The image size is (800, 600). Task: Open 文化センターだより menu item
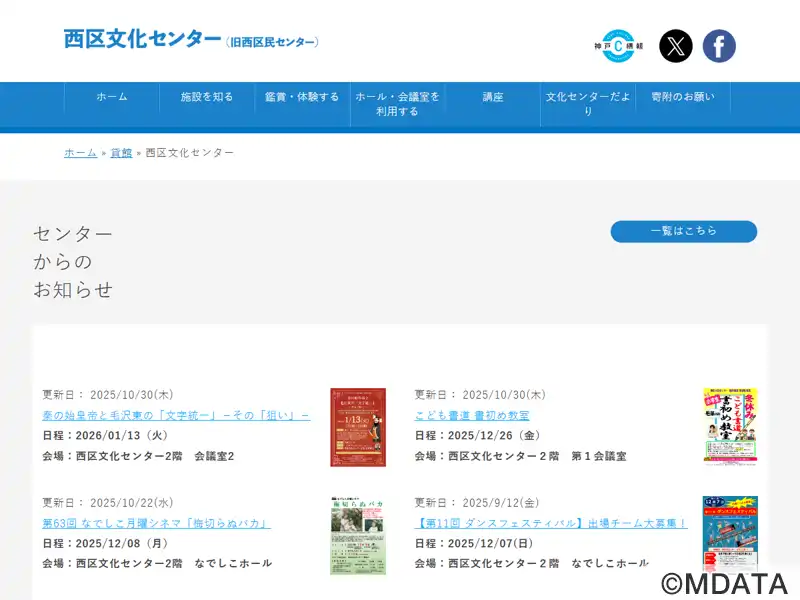[x=588, y=104]
